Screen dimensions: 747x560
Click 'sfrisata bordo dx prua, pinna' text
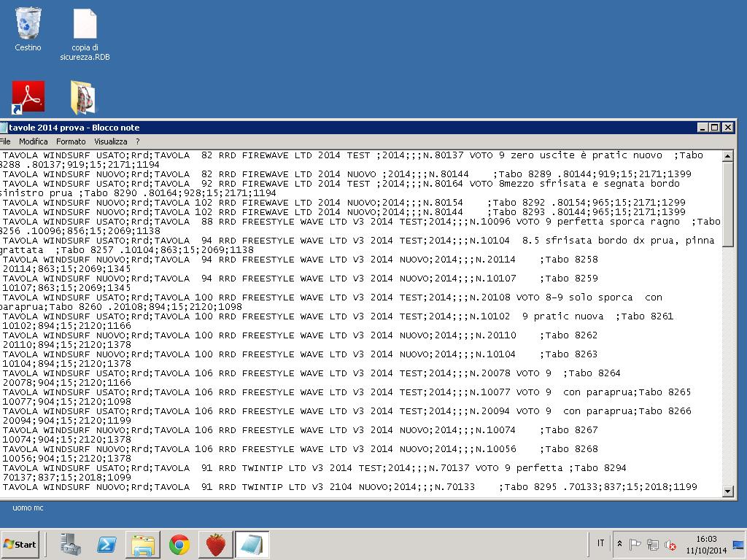[x=630, y=241]
